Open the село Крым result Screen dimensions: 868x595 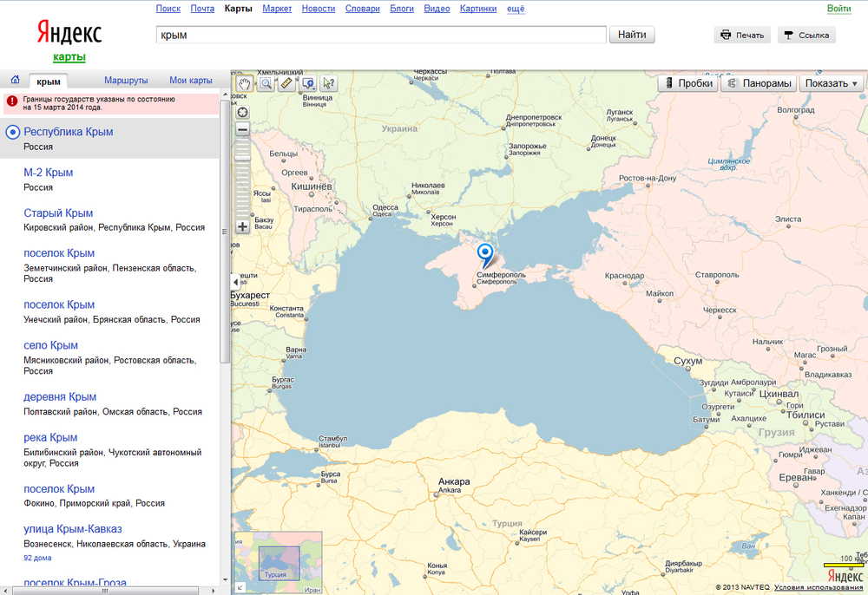[50, 345]
